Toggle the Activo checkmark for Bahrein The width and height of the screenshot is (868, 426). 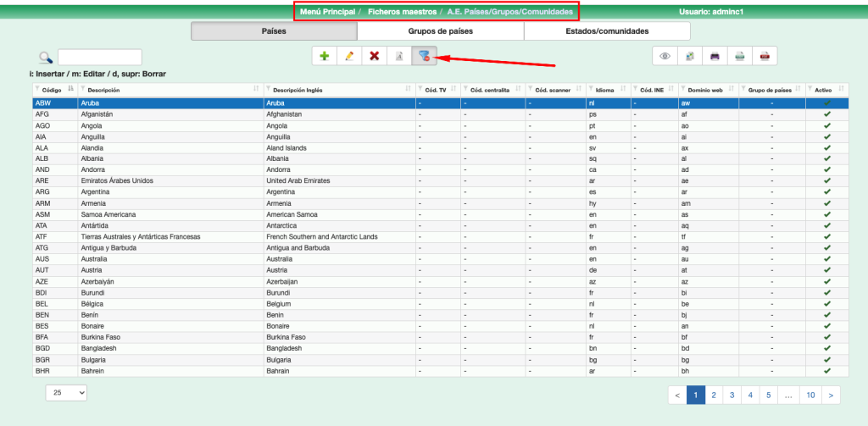click(826, 371)
